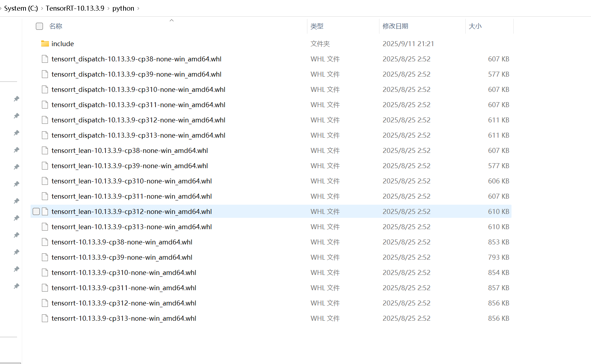Select tensorrt_dispatch-10.13.3.9-cp39-none-win_amd64.whl
The width and height of the screenshot is (591, 364).
pyautogui.click(x=136, y=74)
